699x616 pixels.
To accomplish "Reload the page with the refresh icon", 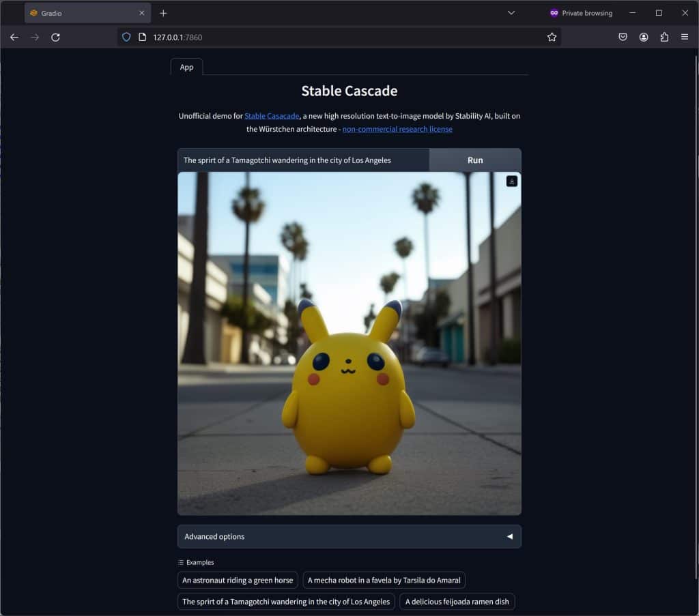I will (55, 38).
